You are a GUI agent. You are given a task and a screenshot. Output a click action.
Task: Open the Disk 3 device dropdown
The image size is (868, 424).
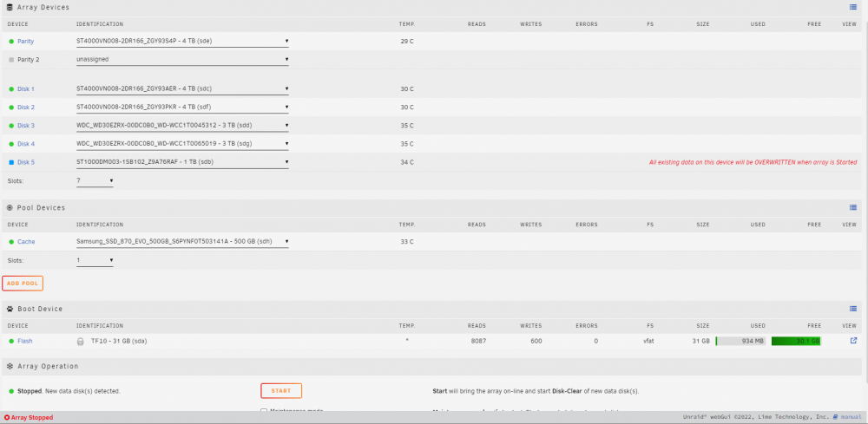[182, 125]
